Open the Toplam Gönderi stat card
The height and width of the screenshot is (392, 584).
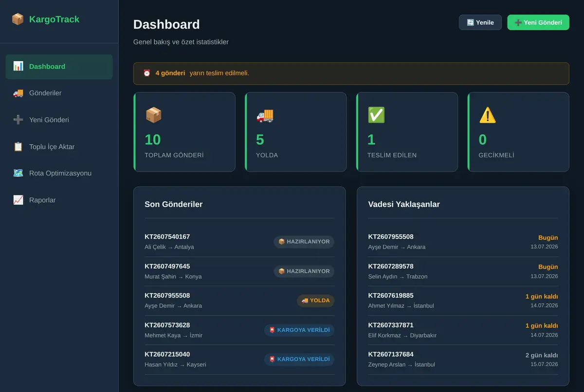tap(184, 132)
